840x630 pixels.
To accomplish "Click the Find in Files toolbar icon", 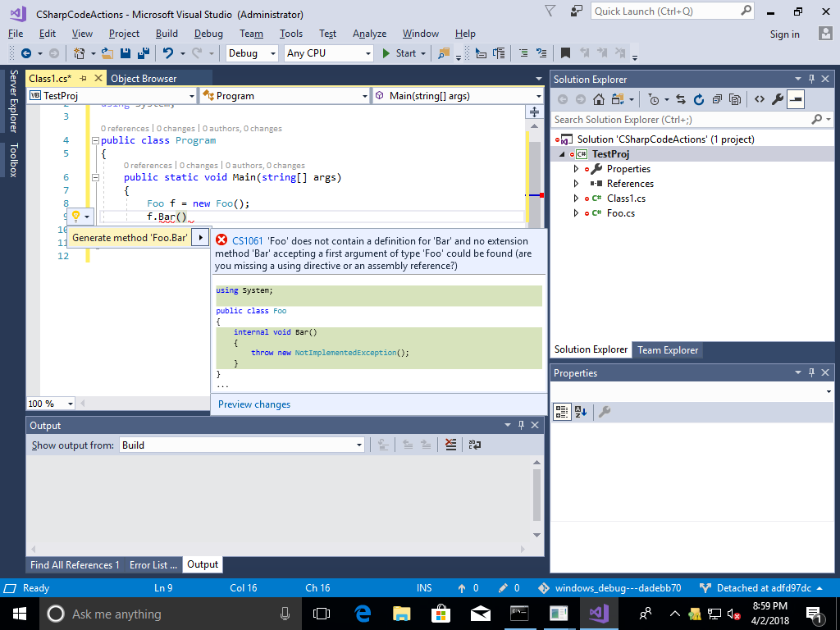I will (444, 53).
